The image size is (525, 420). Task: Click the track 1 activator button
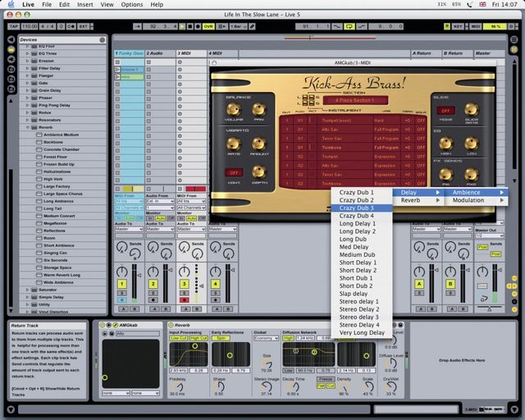[x=122, y=284]
